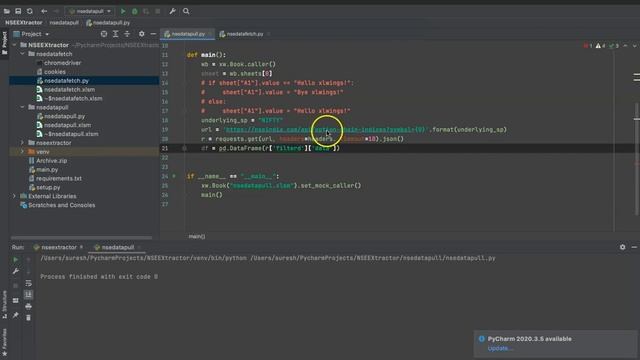Click the Restore Layout icon in Run panel

16,300
